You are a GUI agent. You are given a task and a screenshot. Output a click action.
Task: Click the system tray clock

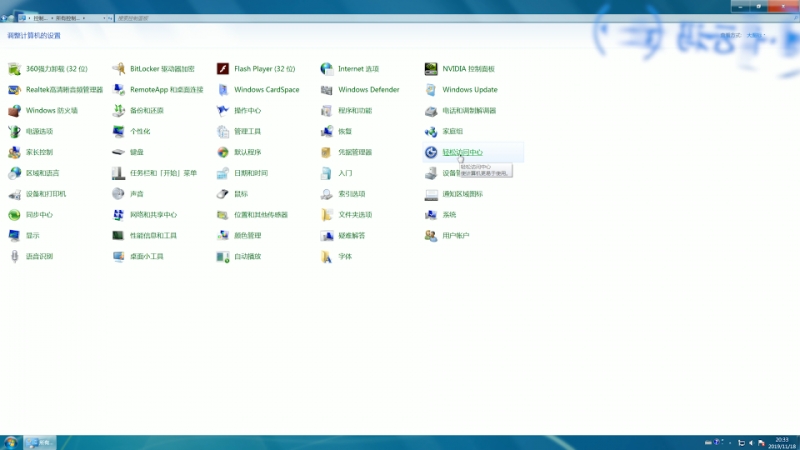782,443
